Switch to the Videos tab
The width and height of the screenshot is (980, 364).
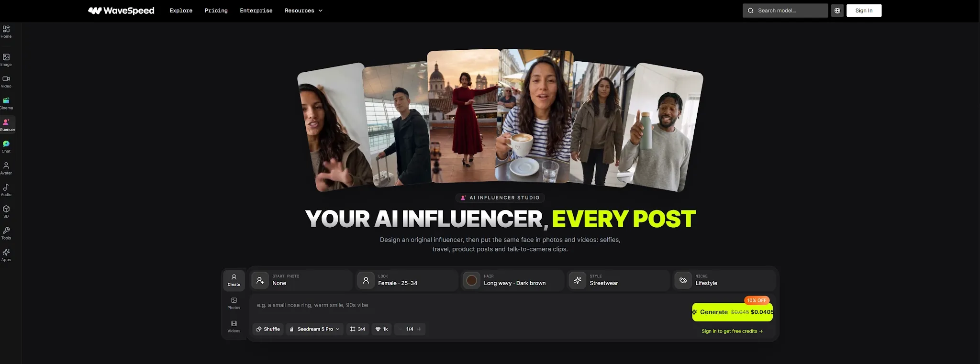pyautogui.click(x=234, y=327)
